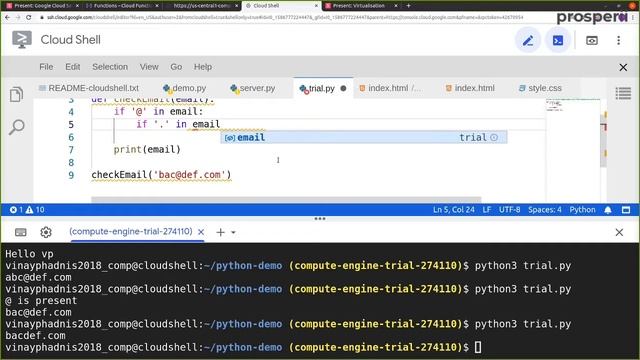Close the compute-engine-trial-274110 session tab
The width and height of the screenshot is (640, 360).
201,232
